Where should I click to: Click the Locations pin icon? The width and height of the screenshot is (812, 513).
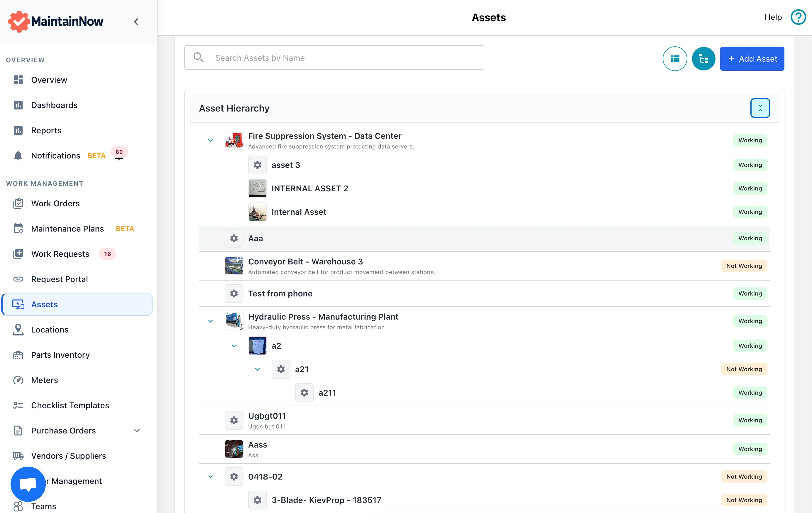18,330
